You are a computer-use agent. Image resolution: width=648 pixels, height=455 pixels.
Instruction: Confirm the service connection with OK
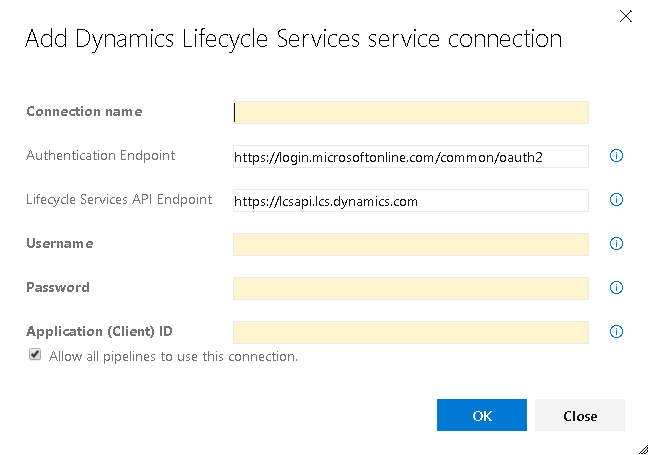point(482,415)
